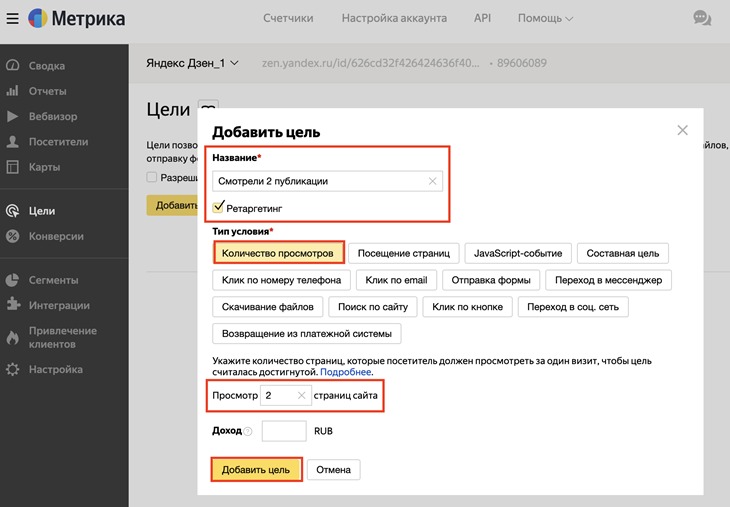Go to Конверсии sidebar item
The image size is (730, 507).
click(x=56, y=236)
